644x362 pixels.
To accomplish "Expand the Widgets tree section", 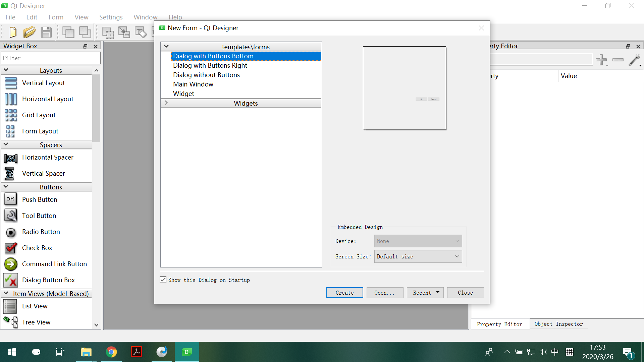I will (166, 103).
